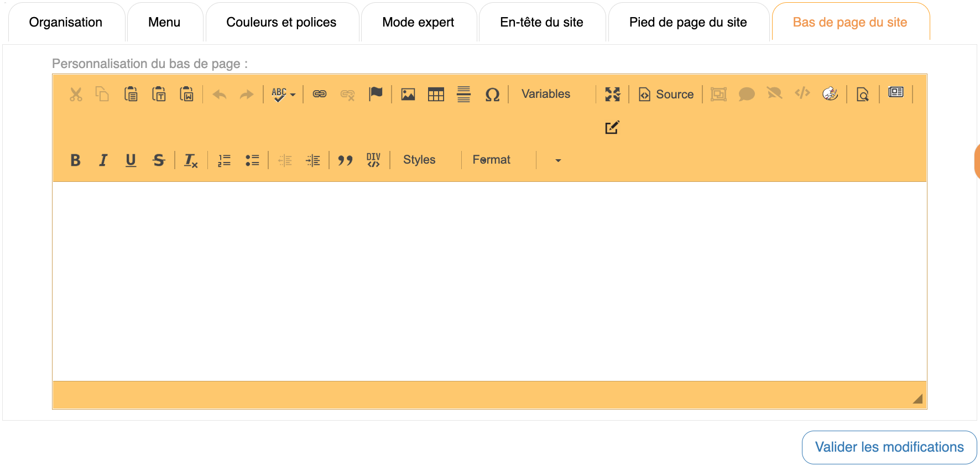Viewport: 980px width, 471px height.
Task: Open the Mode expert tab
Action: (x=418, y=23)
